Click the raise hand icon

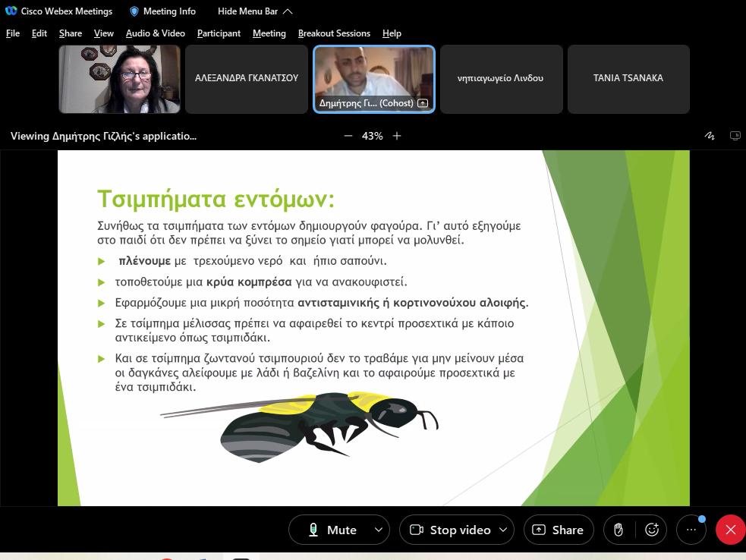619,530
